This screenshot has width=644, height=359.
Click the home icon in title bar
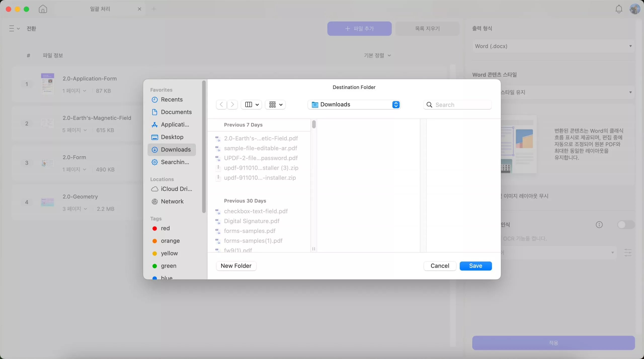(x=43, y=9)
